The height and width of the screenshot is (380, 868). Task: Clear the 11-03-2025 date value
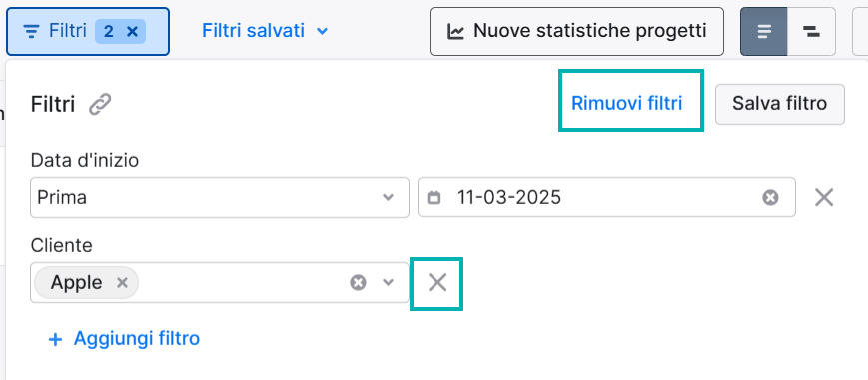click(770, 197)
